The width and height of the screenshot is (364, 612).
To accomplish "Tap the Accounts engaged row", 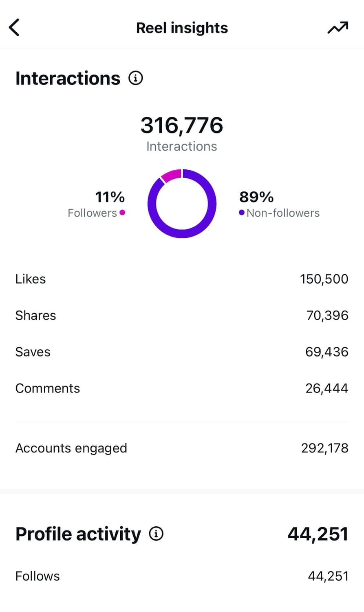I will (x=182, y=448).
